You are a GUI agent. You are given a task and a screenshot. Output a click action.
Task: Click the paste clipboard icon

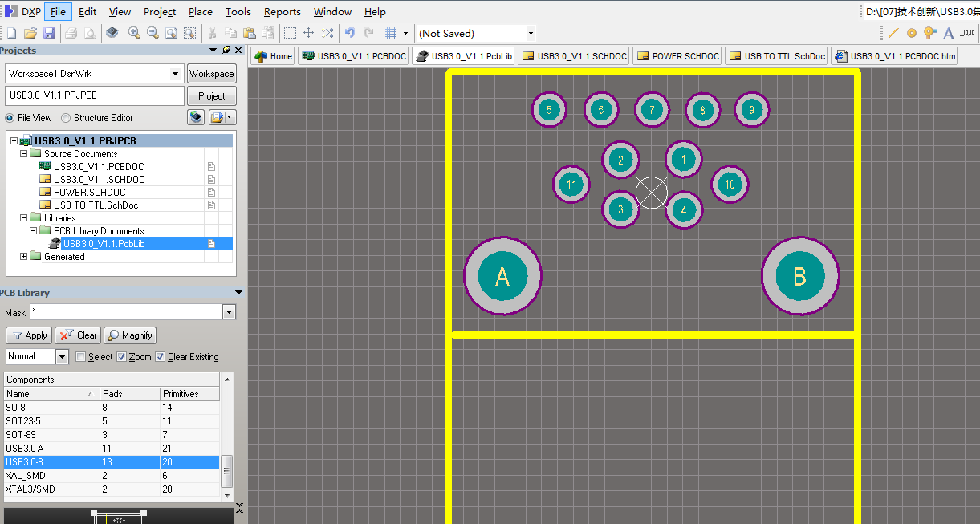[x=249, y=33]
